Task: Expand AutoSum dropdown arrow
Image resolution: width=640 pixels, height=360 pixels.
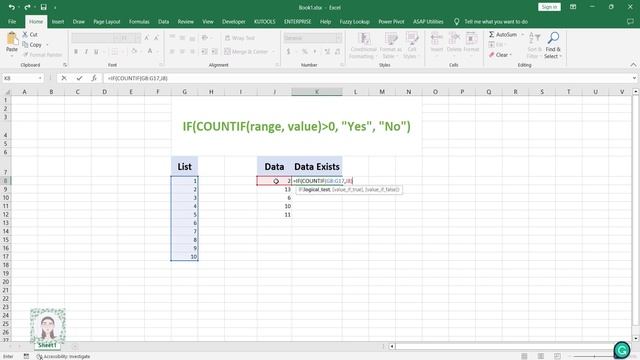Action: tap(522, 35)
